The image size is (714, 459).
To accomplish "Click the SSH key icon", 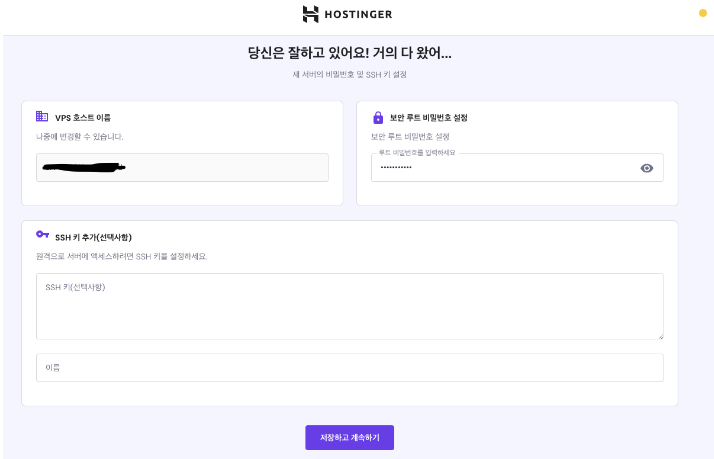I will tap(42, 234).
